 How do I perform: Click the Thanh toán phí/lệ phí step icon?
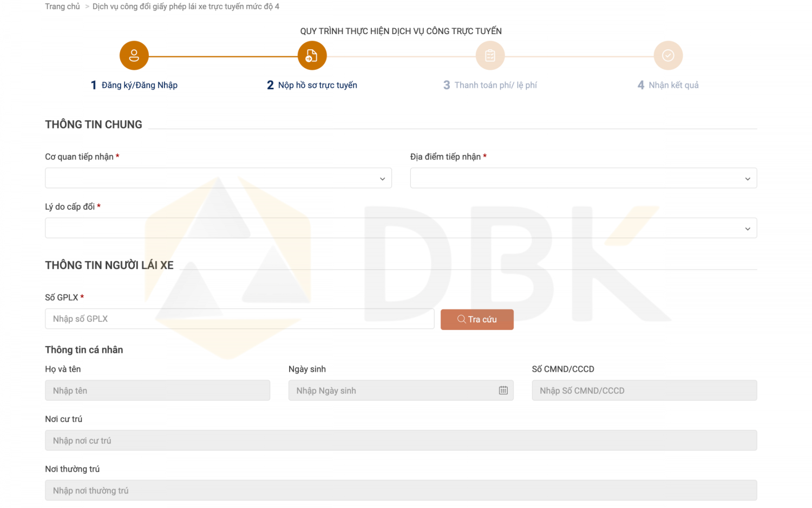coord(490,56)
